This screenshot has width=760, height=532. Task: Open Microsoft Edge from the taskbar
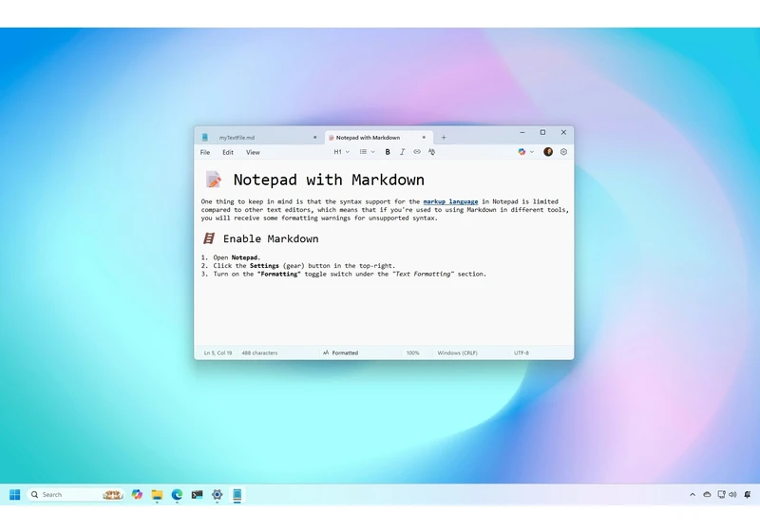pyautogui.click(x=177, y=494)
